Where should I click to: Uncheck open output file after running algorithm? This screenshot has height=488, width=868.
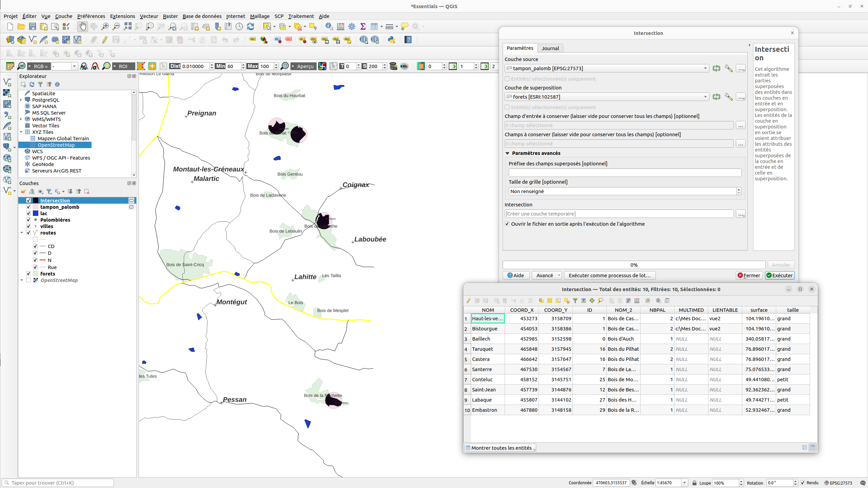tap(507, 224)
